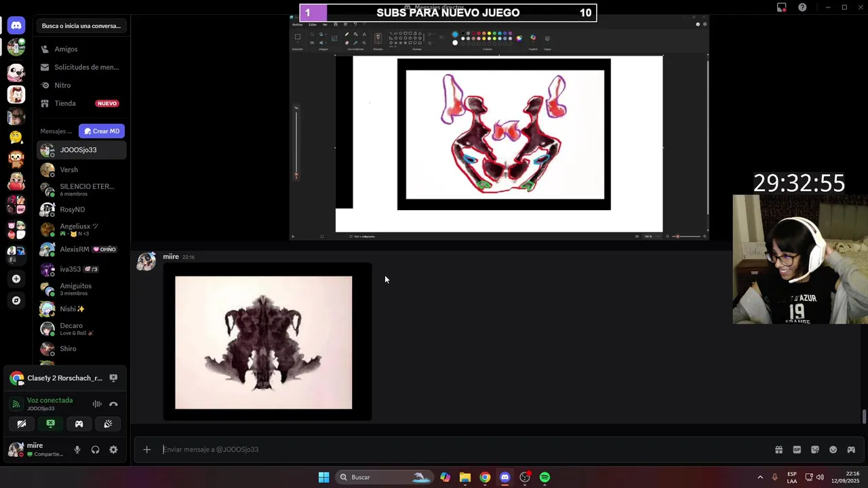Open the Tienda page
The width and height of the screenshot is (868, 488).
81,103
